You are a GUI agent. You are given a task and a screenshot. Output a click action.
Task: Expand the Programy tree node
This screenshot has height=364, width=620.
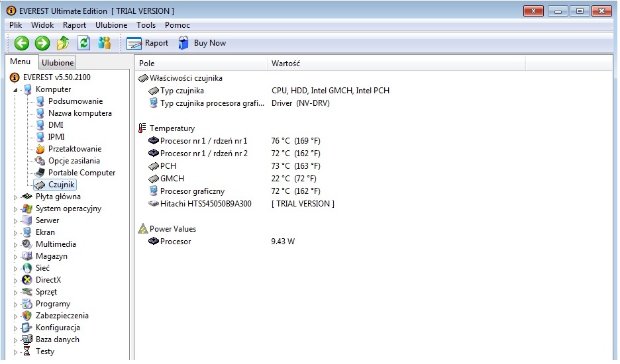click(x=15, y=304)
